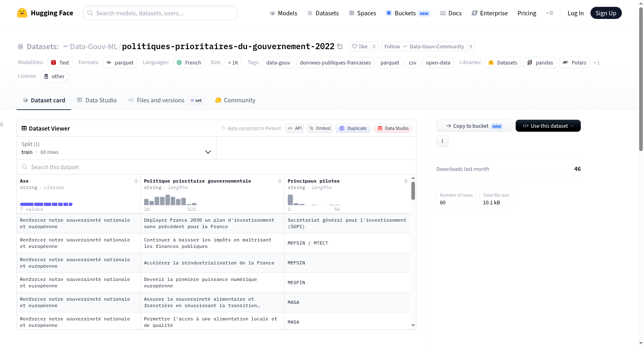
Task: Open Enterprise in the top navigation
Action: point(489,13)
